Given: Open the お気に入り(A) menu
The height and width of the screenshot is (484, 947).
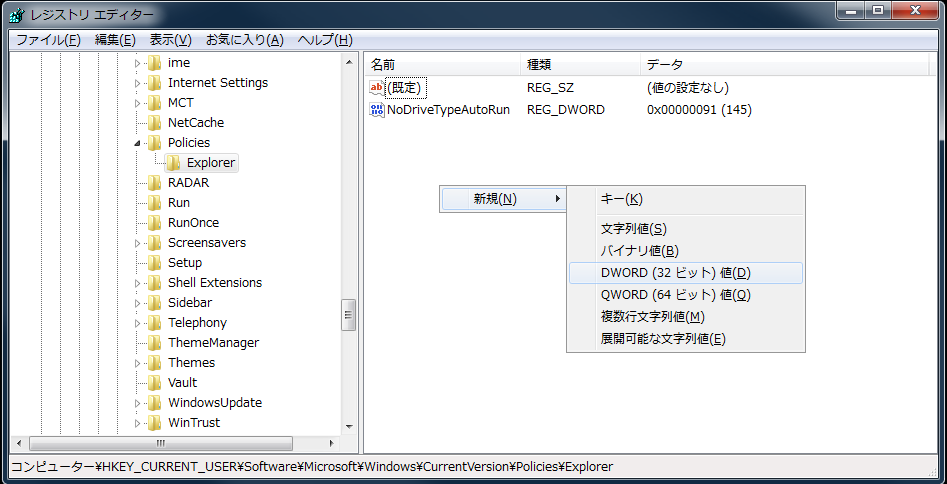Looking at the screenshot, I should [244, 40].
